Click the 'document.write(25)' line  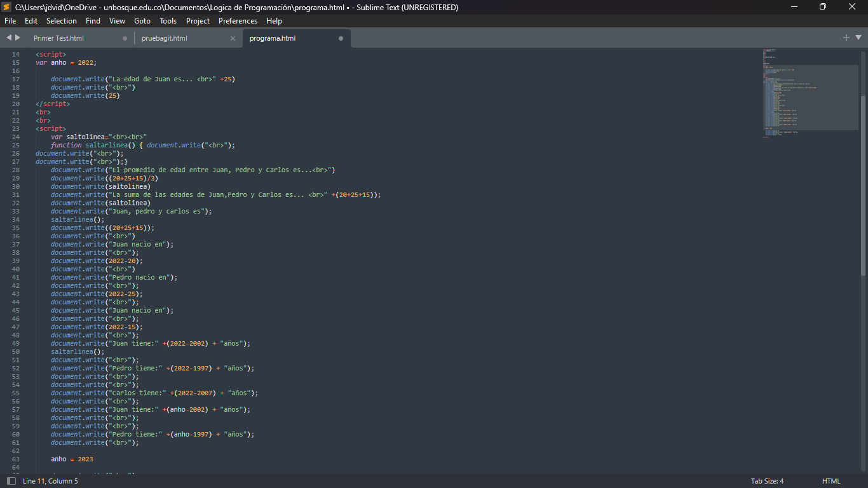click(85, 96)
